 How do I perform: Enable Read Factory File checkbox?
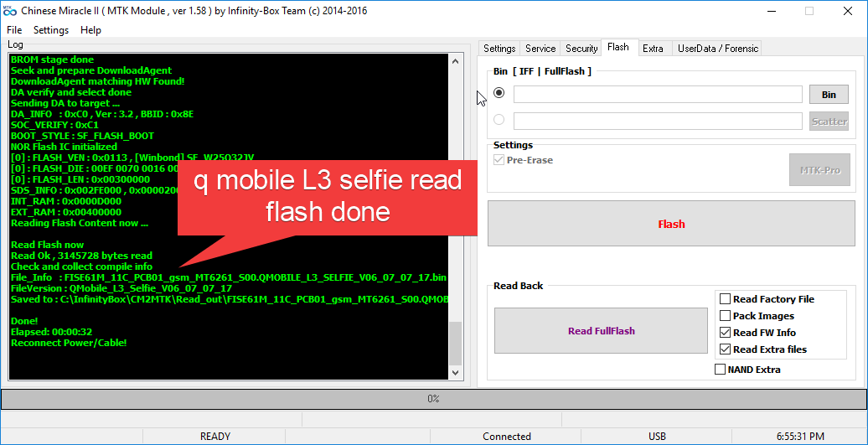click(x=725, y=299)
